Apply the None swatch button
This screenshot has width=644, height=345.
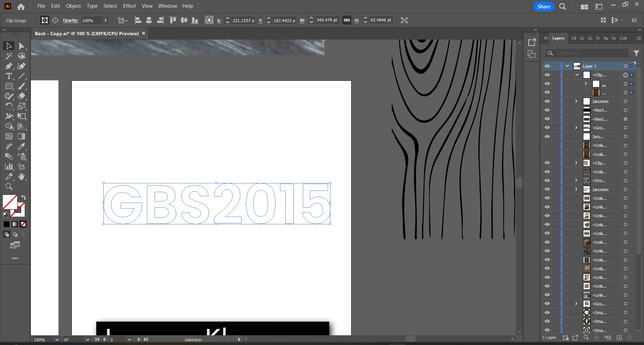(x=23, y=224)
